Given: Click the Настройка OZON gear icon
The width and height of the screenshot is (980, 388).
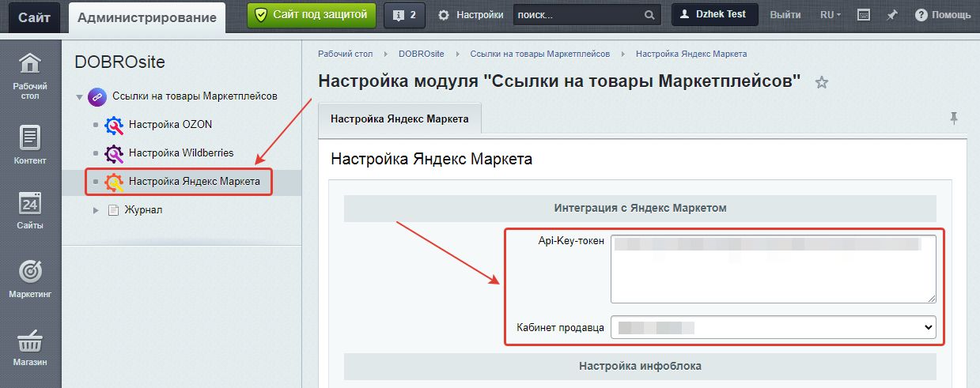Looking at the screenshot, I should pos(114,125).
